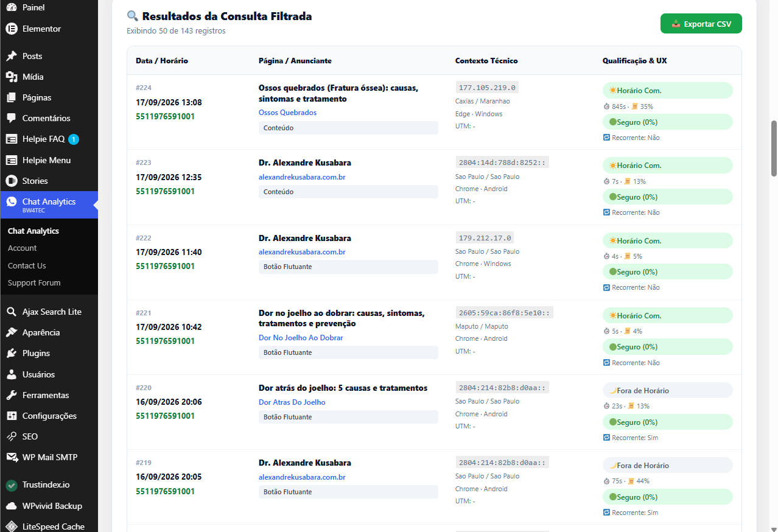Click the Ferramentas wrench icon
Screen dimensions: 778x532
click(11, 395)
